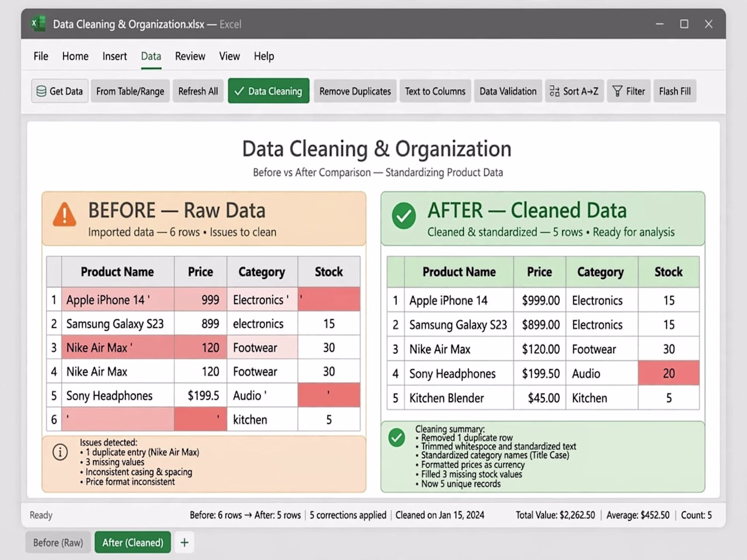Screen dimensions: 747x560
Task: Click the empty product name cell in BEFORE row 6
Action: tap(117, 419)
